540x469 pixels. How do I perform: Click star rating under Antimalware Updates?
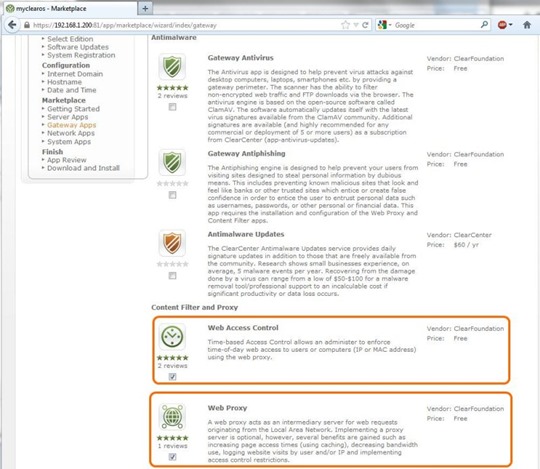(173, 264)
